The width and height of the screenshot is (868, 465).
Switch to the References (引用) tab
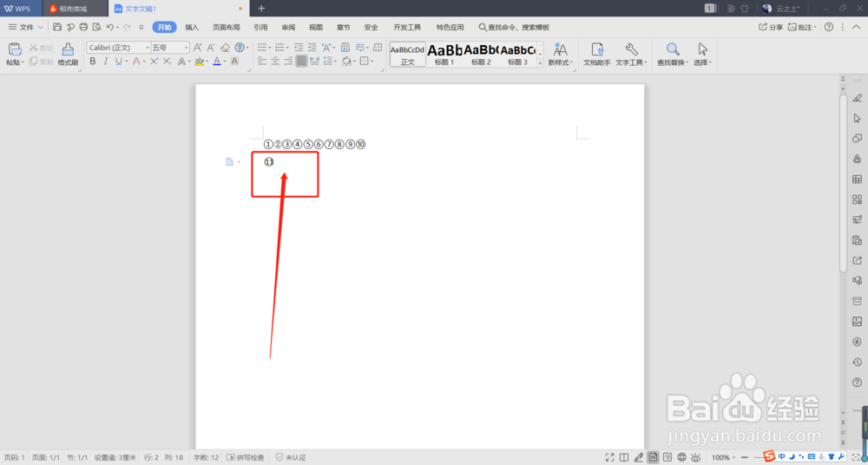click(x=260, y=27)
